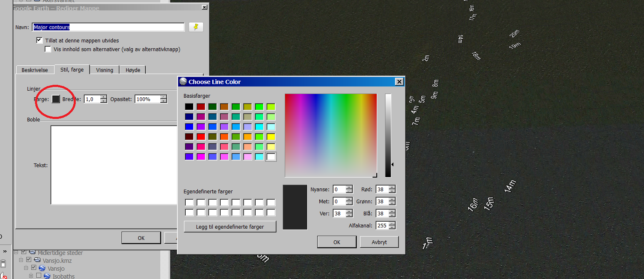Select the white swatch in Basisfarger
The image size is (644, 279).
coord(271,157)
